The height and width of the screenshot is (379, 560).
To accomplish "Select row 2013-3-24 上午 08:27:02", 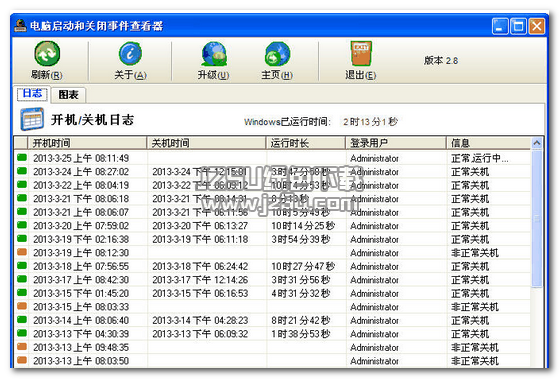I will tap(273, 172).
